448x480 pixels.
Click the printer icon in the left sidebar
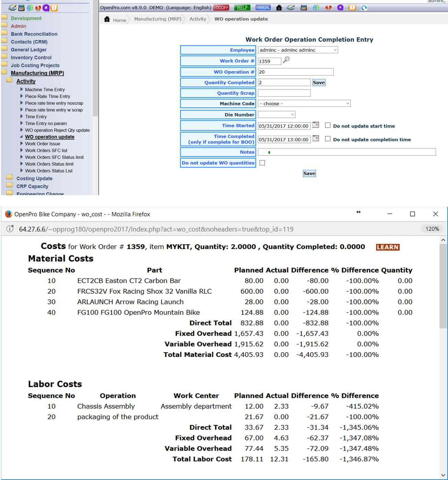click(13, 8)
